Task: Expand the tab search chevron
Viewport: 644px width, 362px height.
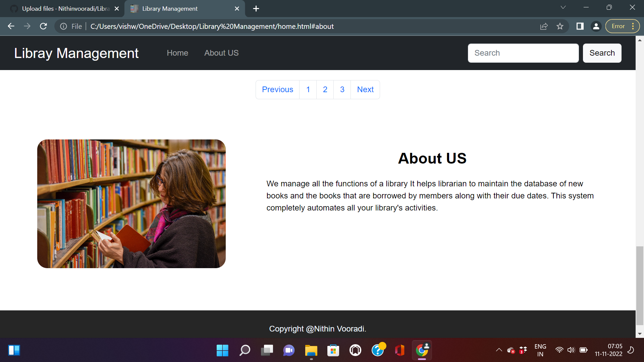Action: pyautogui.click(x=563, y=7)
